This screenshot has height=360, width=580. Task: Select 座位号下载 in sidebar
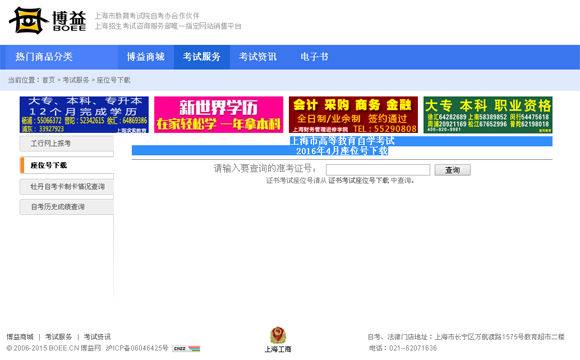67,165
